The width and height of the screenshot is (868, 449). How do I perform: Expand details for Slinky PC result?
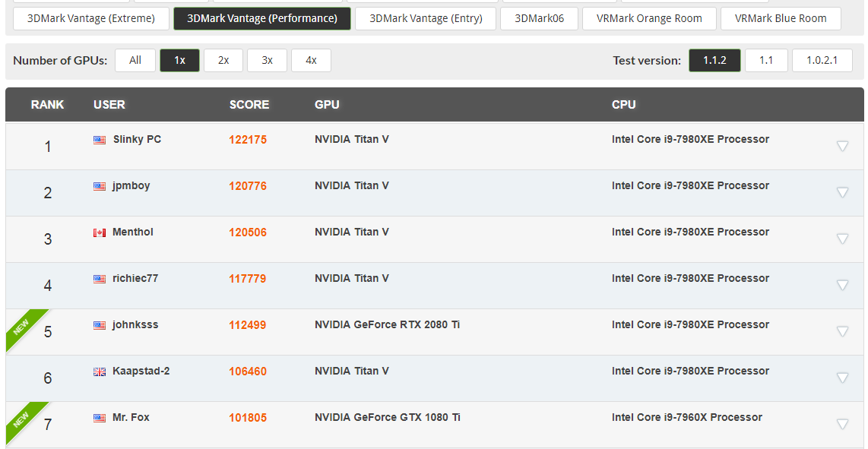[842, 146]
